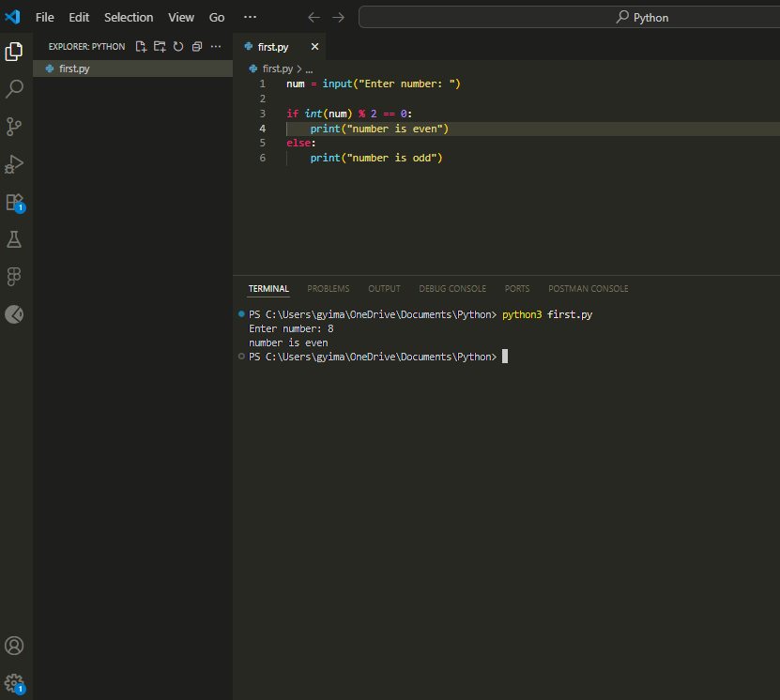
Task: Open the View menu
Action: [x=181, y=18]
